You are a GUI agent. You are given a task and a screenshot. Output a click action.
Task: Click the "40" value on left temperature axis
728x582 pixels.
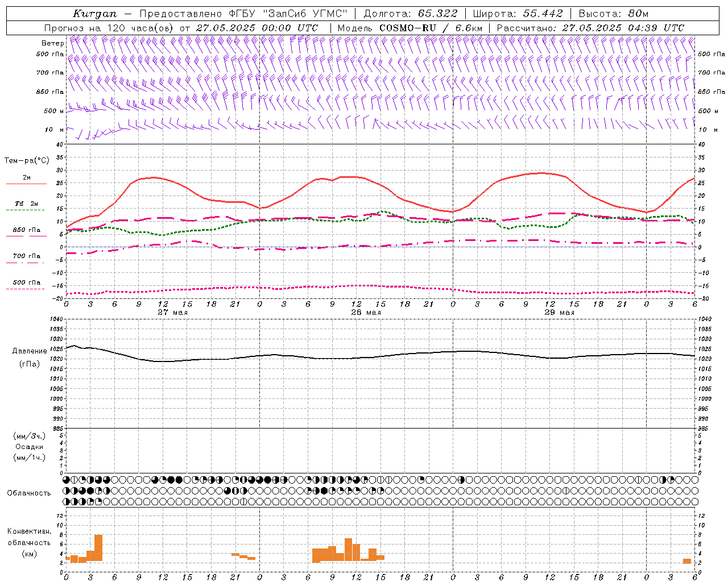point(60,145)
